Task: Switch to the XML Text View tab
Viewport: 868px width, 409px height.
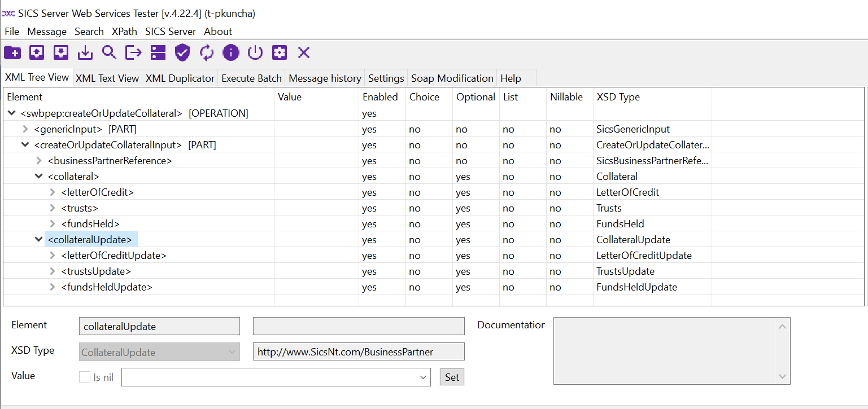Action: coord(107,78)
